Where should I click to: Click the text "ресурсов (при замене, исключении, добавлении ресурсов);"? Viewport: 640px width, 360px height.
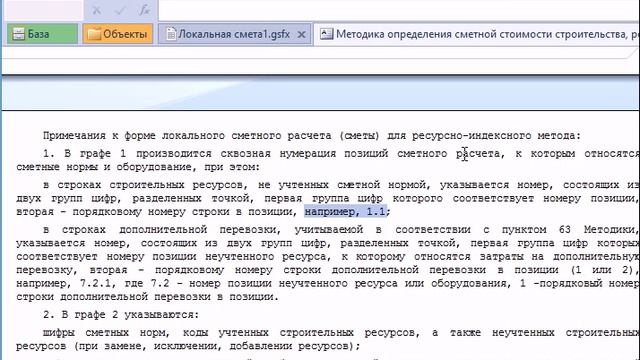click(x=188, y=346)
